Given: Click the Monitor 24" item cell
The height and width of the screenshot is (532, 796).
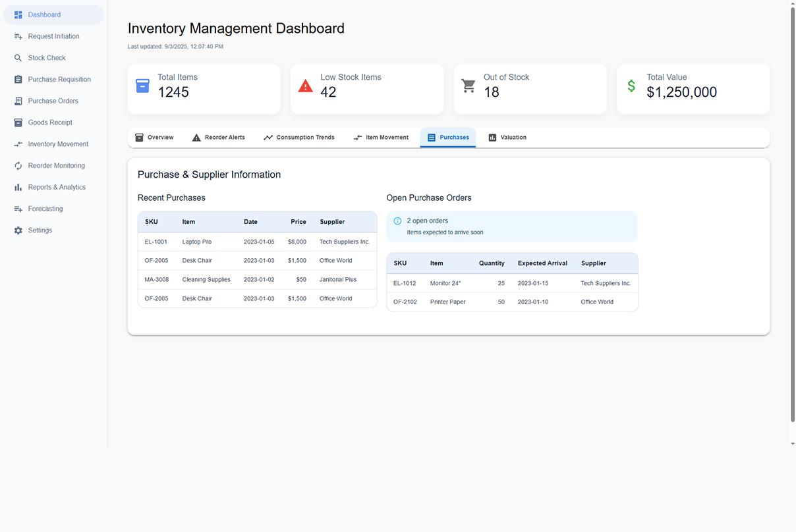Looking at the screenshot, I should coord(445,284).
